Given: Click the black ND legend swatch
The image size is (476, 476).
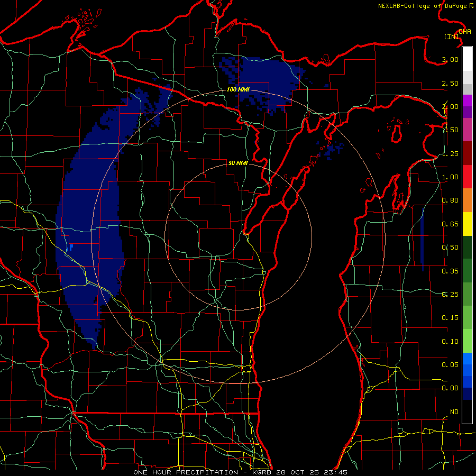Looking at the screenshot, I should point(467,411).
